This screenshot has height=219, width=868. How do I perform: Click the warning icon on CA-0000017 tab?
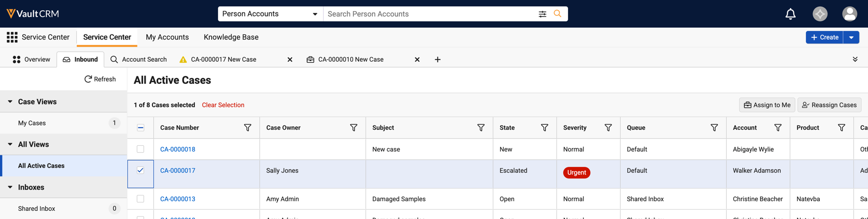(x=183, y=59)
